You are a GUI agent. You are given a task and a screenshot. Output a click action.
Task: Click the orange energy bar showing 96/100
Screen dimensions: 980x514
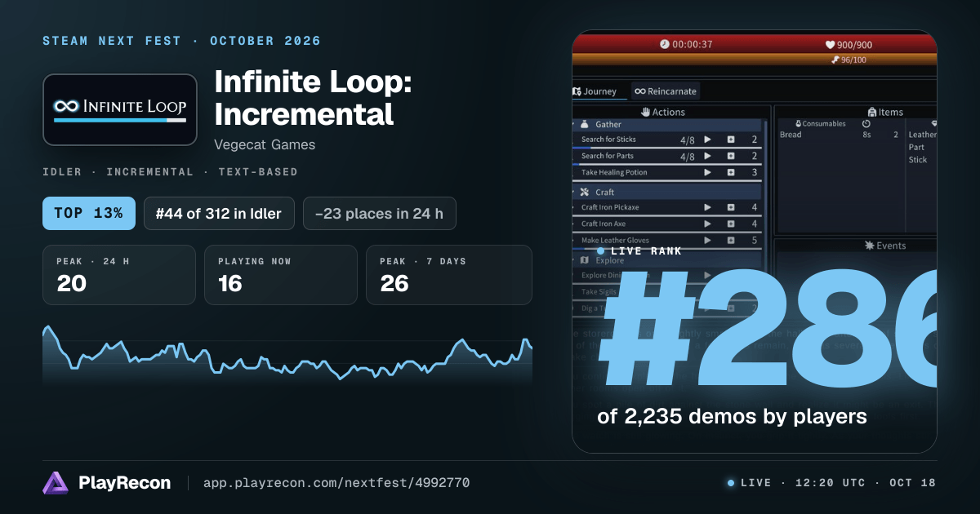(x=755, y=60)
